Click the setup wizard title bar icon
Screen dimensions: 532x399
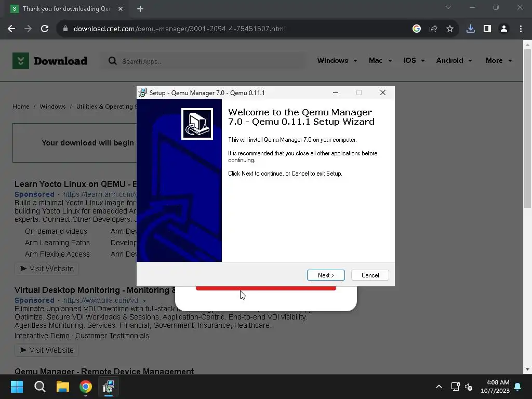click(142, 92)
